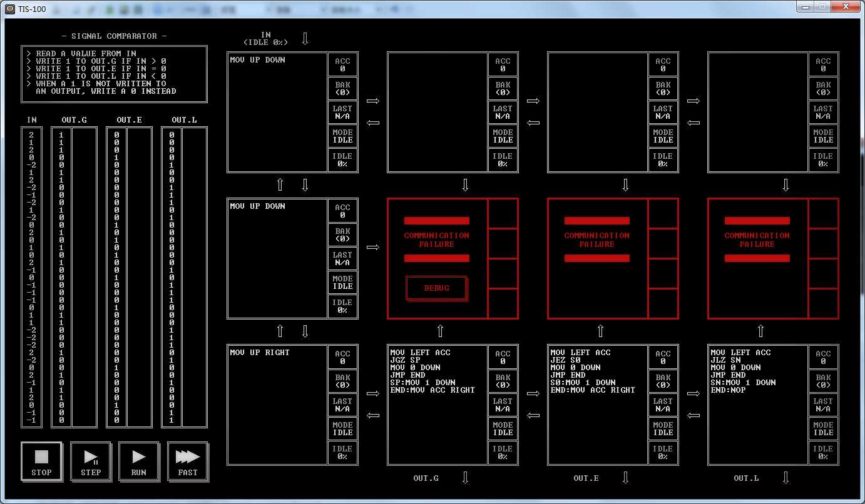Click the IDLE 0% box of the END:NOP node

click(823, 453)
